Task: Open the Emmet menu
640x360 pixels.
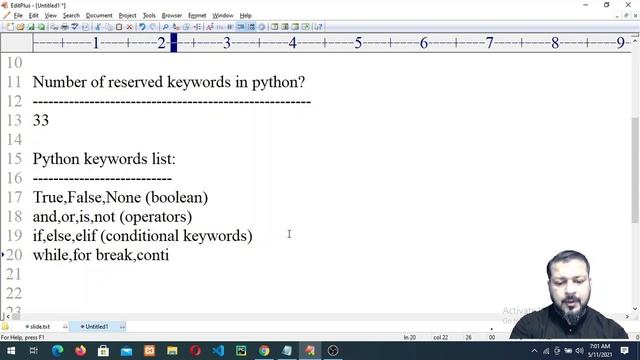Action: [x=197, y=16]
